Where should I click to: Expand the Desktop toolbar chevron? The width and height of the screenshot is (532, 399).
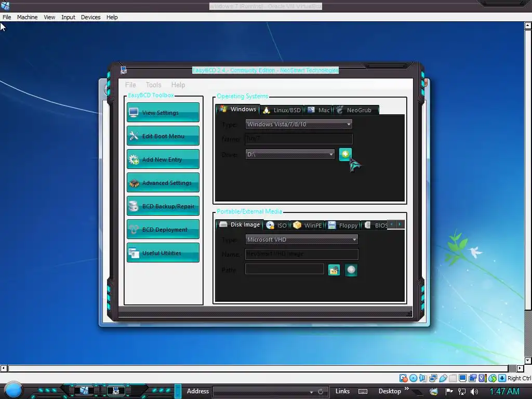tap(406, 389)
